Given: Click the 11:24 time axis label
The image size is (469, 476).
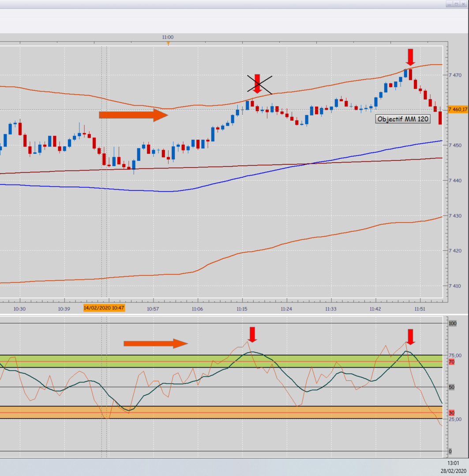Looking at the screenshot, I should 286,309.
